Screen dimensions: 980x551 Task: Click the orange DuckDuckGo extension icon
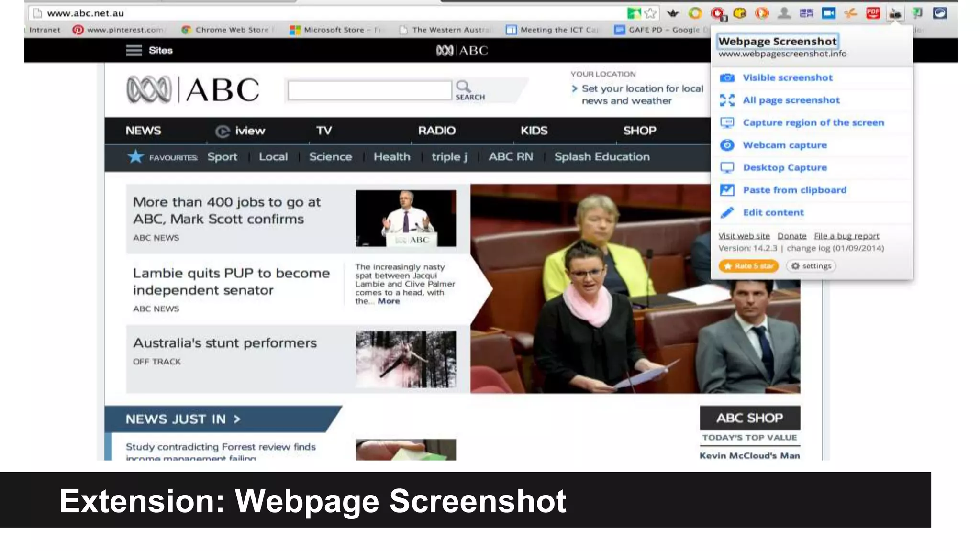(x=762, y=13)
